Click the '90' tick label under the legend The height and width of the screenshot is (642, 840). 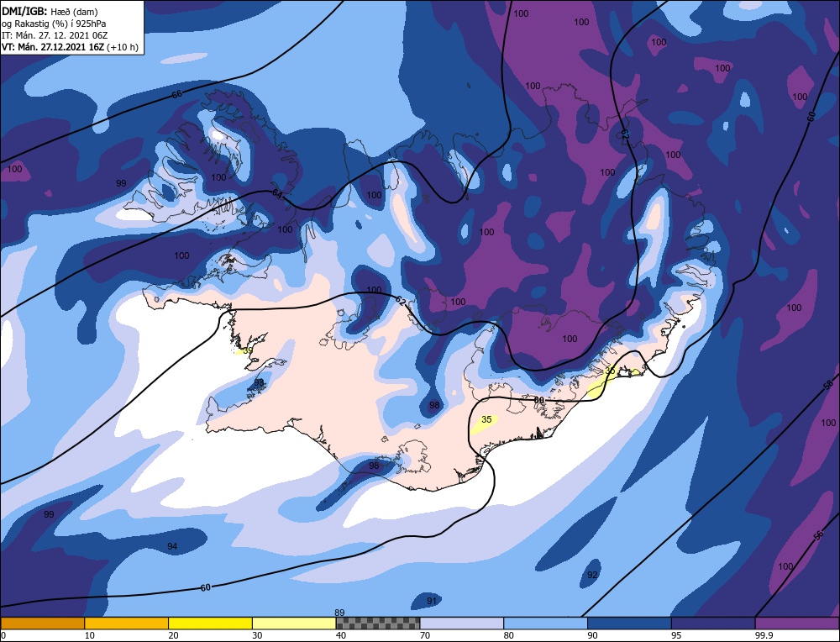[592, 635]
